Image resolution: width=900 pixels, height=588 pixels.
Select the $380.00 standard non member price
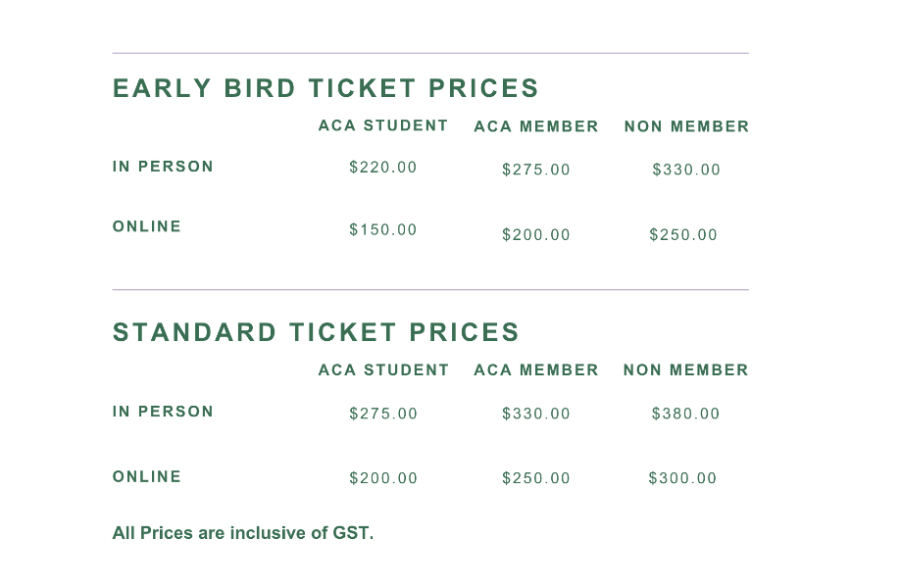tap(686, 414)
